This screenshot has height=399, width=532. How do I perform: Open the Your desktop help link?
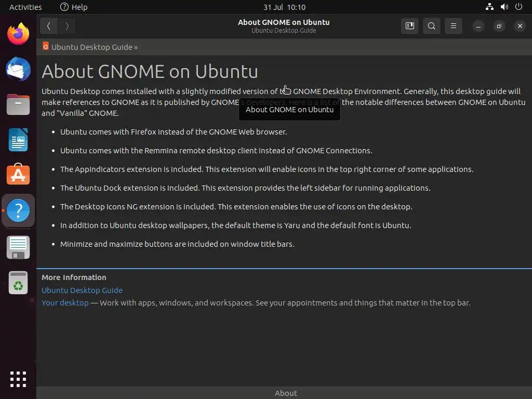pos(65,302)
